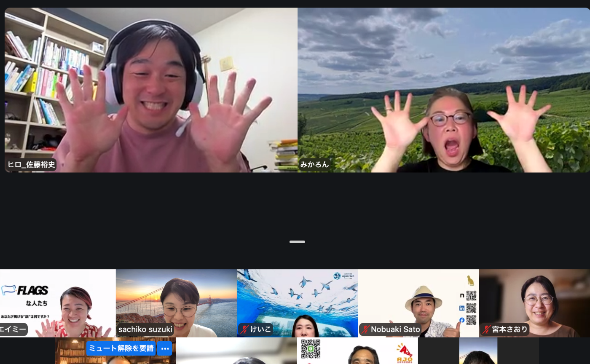Click the gray resize handle between galleries
Viewport: 590px width, 364px height.
297,242
